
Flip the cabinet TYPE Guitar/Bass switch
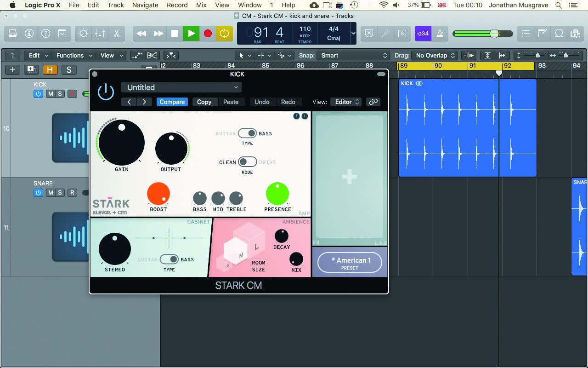point(169,259)
